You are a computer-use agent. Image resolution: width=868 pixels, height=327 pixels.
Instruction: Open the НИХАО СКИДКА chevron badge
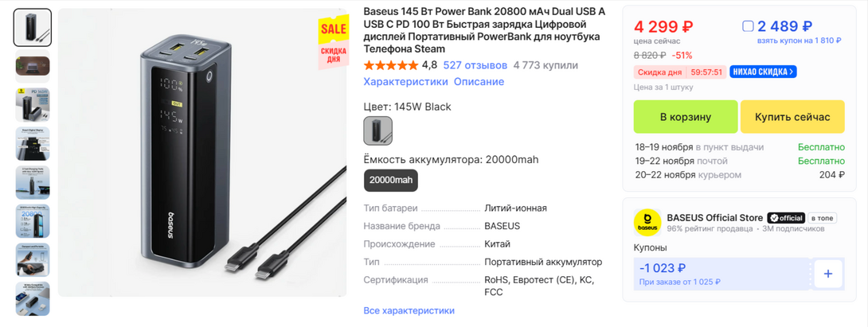(x=763, y=72)
